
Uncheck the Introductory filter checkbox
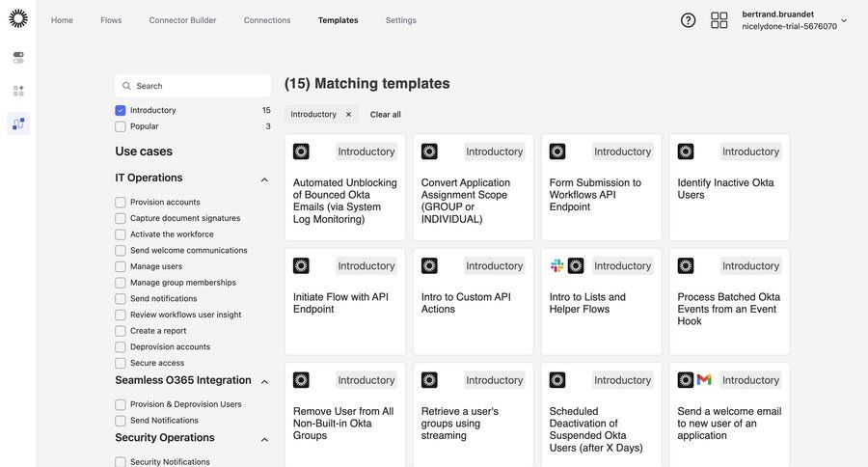[121, 110]
